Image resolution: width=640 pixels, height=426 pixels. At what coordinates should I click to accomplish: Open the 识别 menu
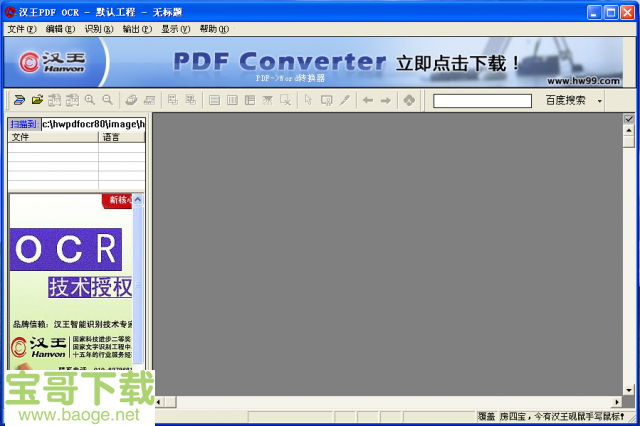98,29
